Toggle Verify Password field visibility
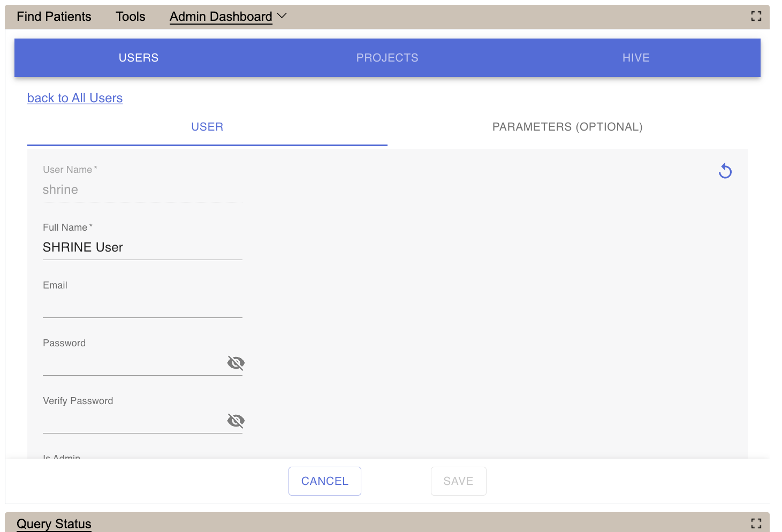The height and width of the screenshot is (532, 782). tap(236, 421)
